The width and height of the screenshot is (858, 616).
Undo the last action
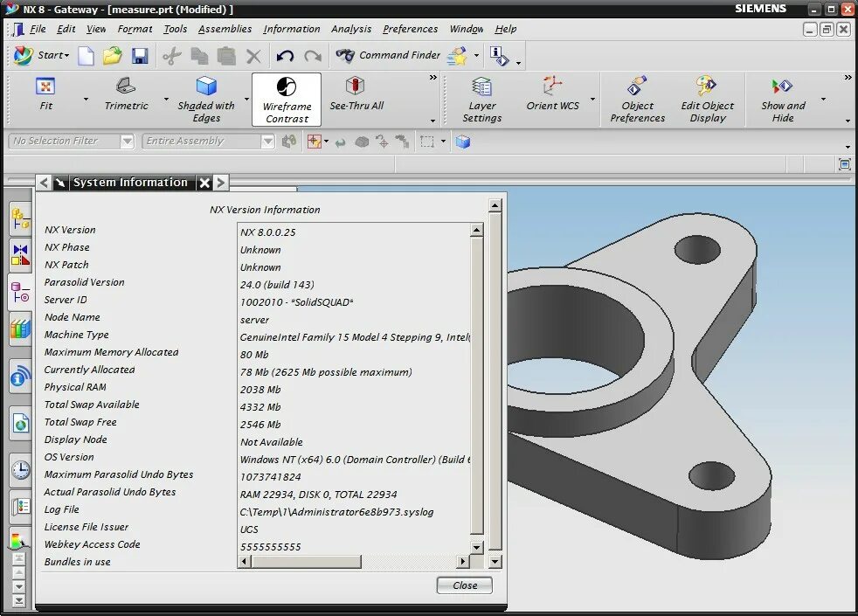(x=285, y=55)
